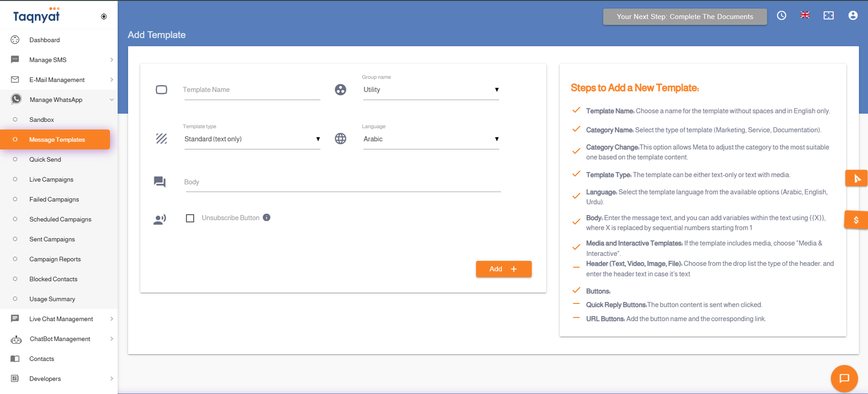The width and height of the screenshot is (868, 394).
Task: Click the template name rectangle icon
Action: (162, 90)
